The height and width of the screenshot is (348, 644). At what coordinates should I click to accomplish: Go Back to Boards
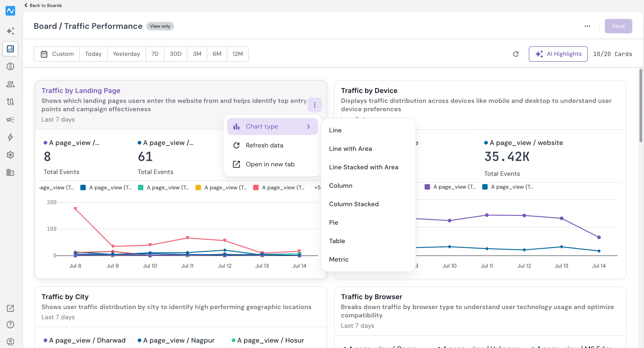[43, 5]
